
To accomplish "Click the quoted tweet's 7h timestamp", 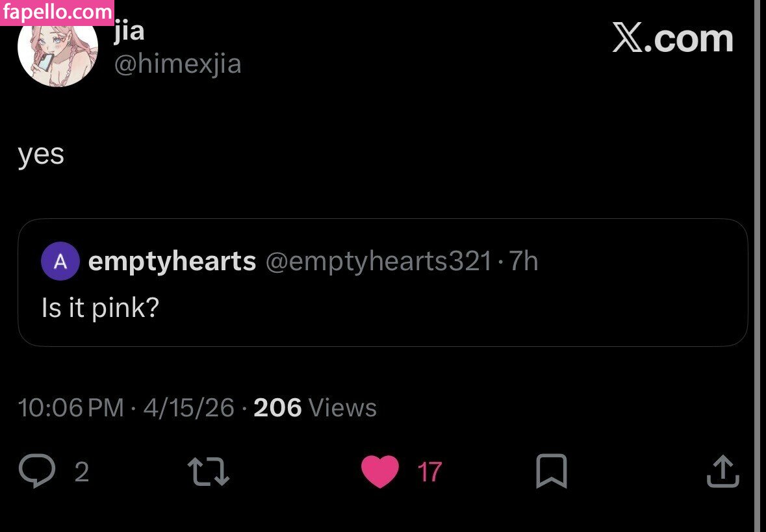I will [x=524, y=262].
